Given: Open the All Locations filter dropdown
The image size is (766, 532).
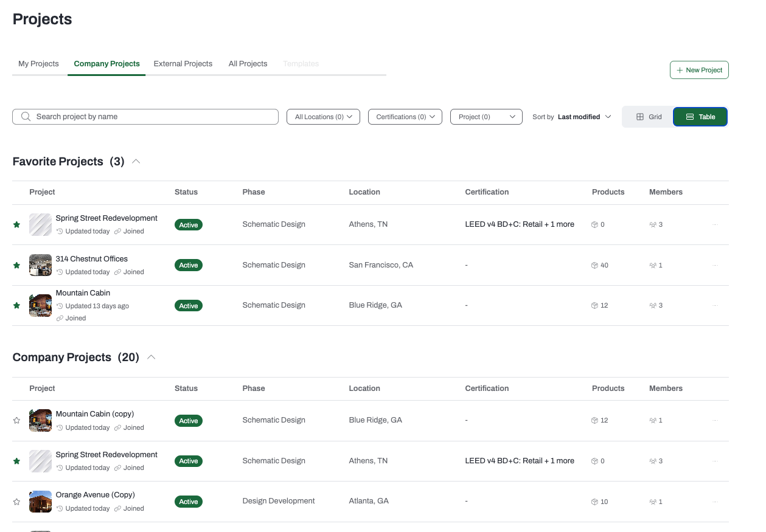Looking at the screenshot, I should coord(323,117).
